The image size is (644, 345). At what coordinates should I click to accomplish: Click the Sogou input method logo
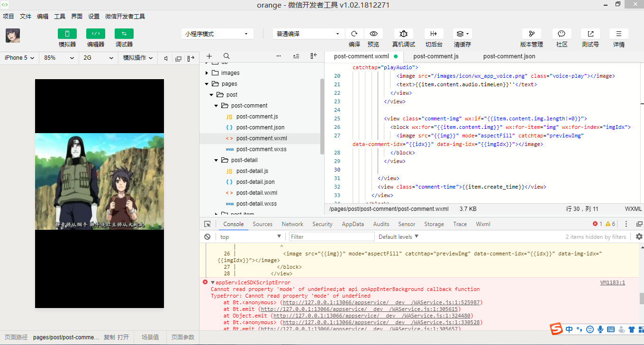click(x=556, y=329)
